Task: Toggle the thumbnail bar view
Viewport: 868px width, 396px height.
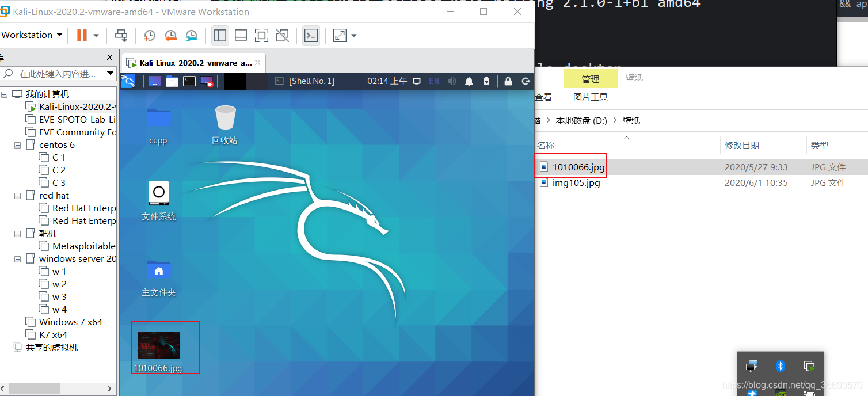Action: tap(240, 35)
